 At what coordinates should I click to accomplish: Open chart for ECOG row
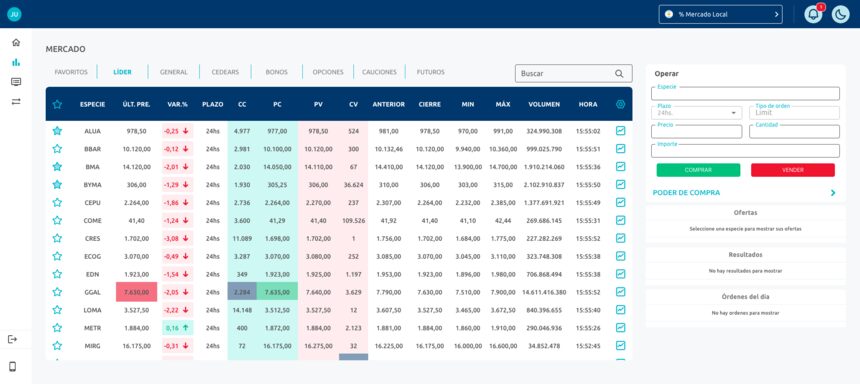pos(620,256)
